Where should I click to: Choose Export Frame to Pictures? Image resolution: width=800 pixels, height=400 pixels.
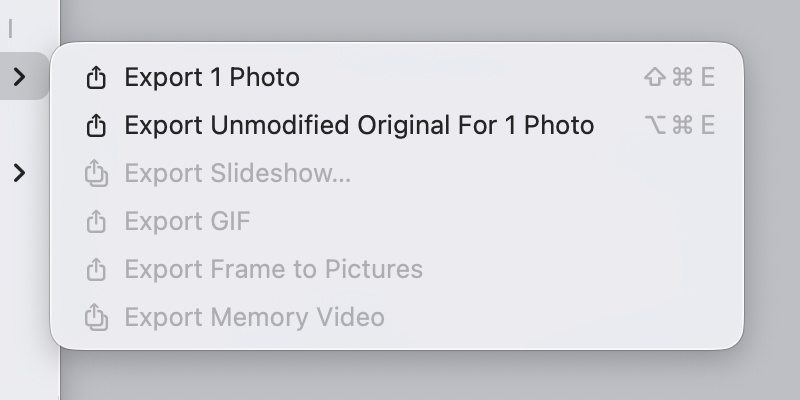click(273, 269)
